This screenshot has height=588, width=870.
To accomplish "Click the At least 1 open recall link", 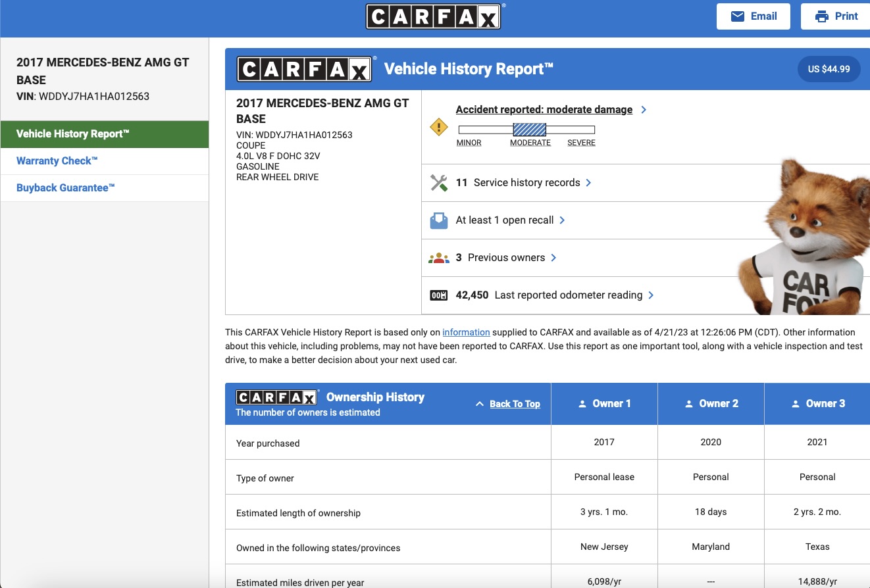I will click(x=505, y=220).
